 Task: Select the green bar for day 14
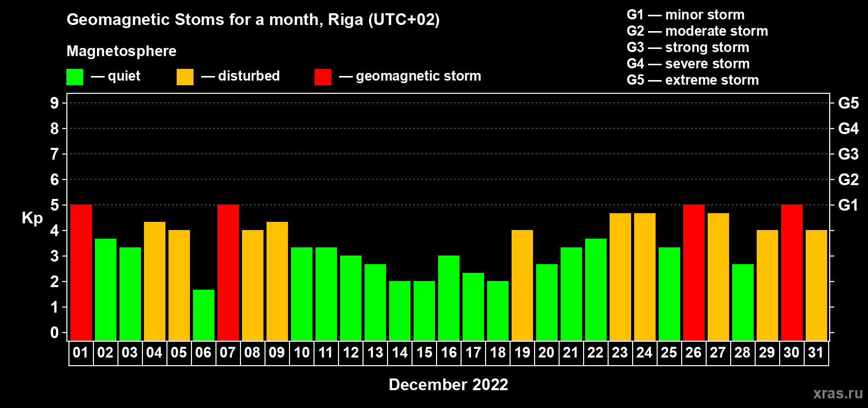(x=400, y=311)
